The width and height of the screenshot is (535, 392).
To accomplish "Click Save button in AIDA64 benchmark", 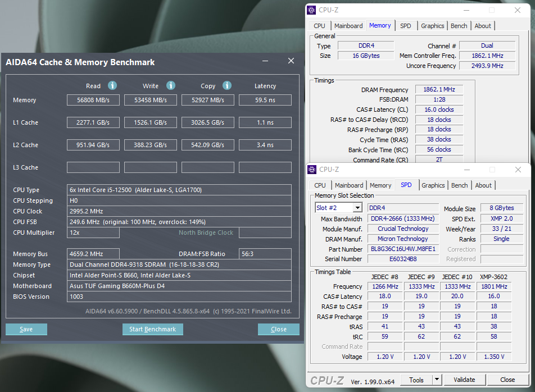I will coord(26,329).
